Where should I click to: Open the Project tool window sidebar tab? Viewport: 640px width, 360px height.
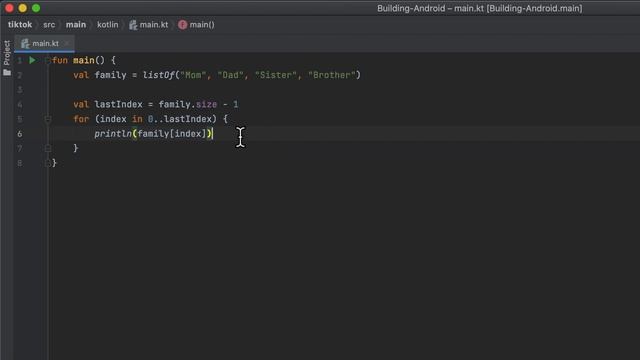coord(7,53)
